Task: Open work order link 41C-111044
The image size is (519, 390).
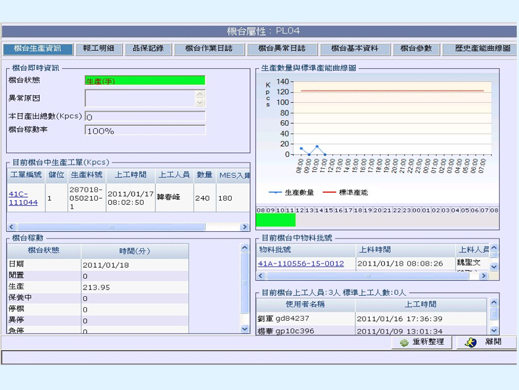Action: pos(23,198)
